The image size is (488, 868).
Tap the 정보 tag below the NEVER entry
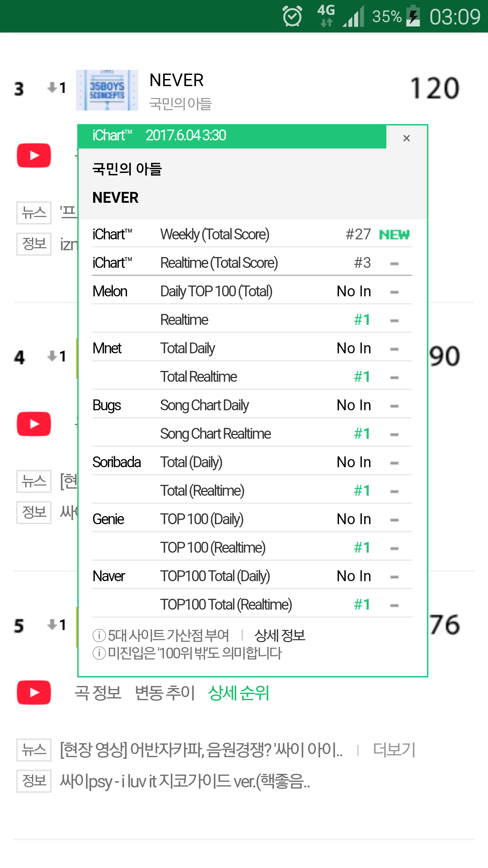click(x=34, y=244)
